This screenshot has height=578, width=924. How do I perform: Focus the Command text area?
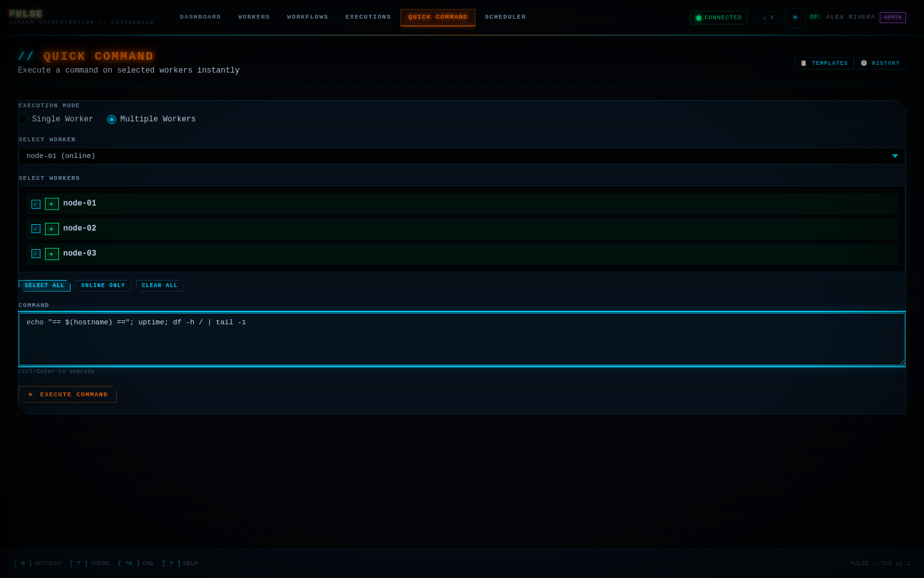(x=462, y=339)
